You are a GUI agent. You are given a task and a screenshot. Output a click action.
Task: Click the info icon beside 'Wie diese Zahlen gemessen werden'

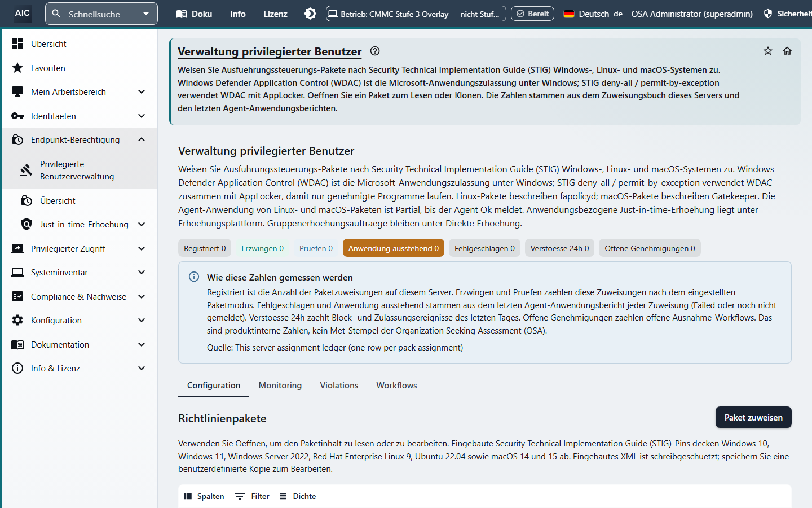click(194, 277)
